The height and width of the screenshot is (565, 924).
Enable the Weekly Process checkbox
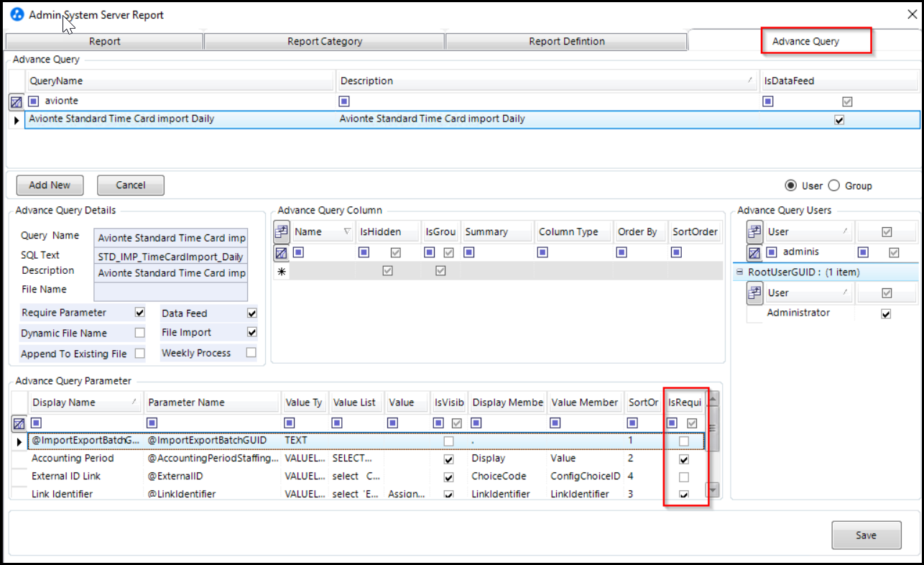[251, 353]
